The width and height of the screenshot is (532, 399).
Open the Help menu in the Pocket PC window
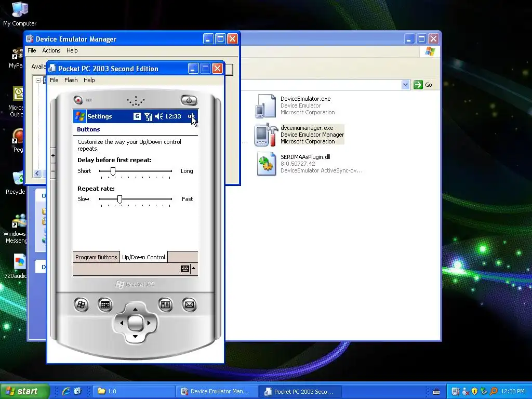89,80
